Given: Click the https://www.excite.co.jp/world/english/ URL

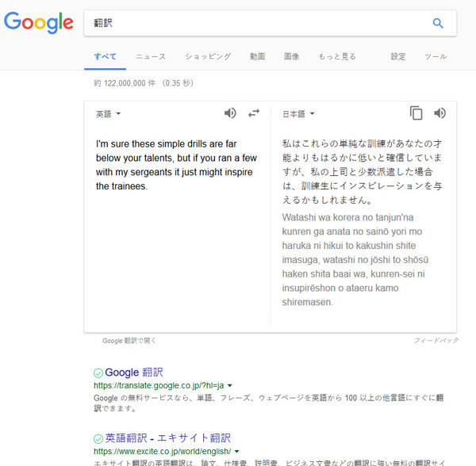Looking at the screenshot, I should pos(163,452).
